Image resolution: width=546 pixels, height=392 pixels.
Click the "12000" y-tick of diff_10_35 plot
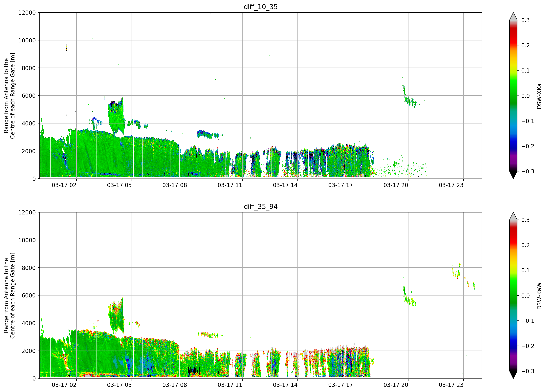tap(27, 12)
